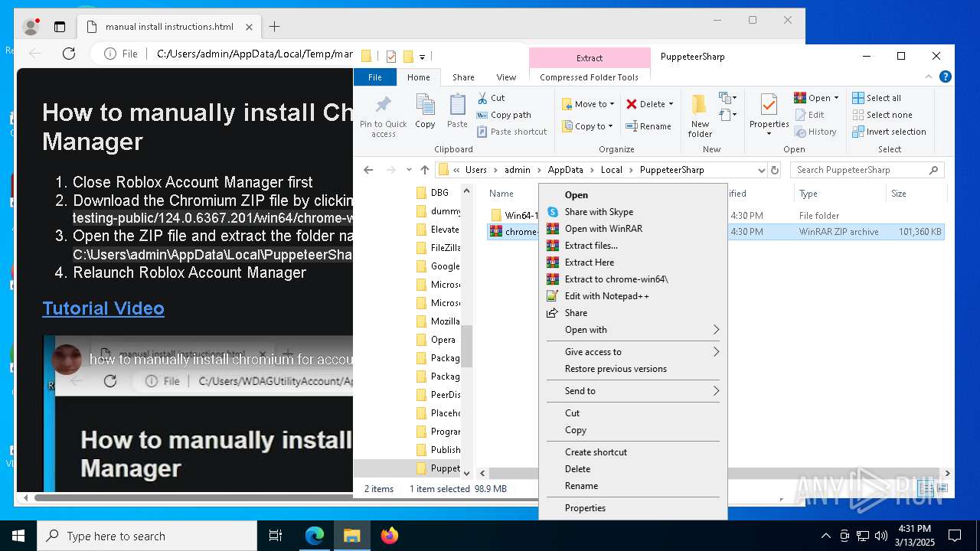
Task: Open the File tab in Explorer
Action: (375, 77)
